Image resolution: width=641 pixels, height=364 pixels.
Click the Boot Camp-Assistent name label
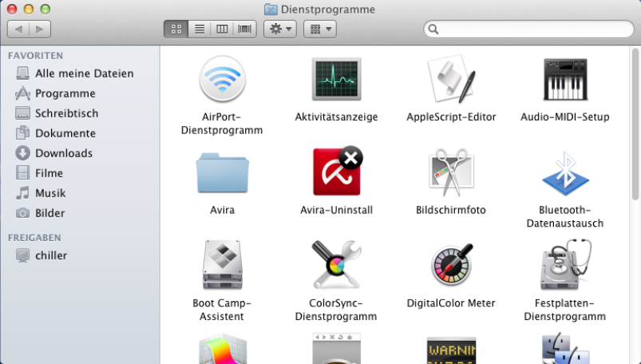pyautogui.click(x=222, y=310)
